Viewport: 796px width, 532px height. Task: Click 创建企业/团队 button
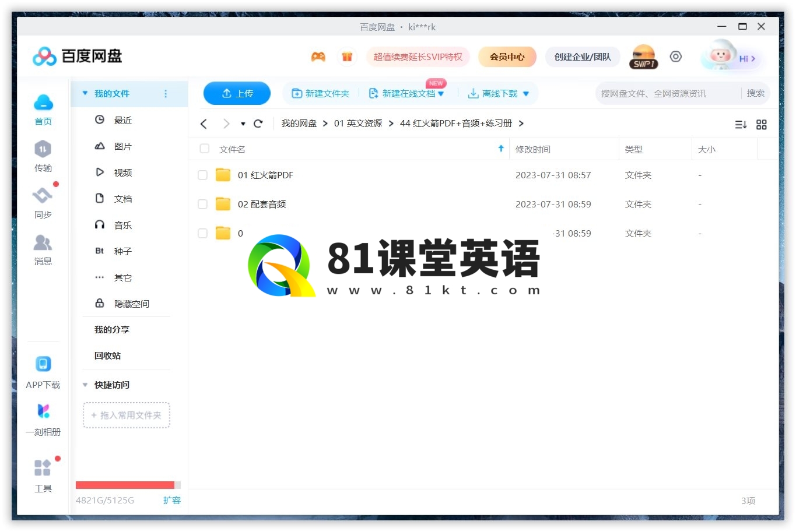point(583,57)
